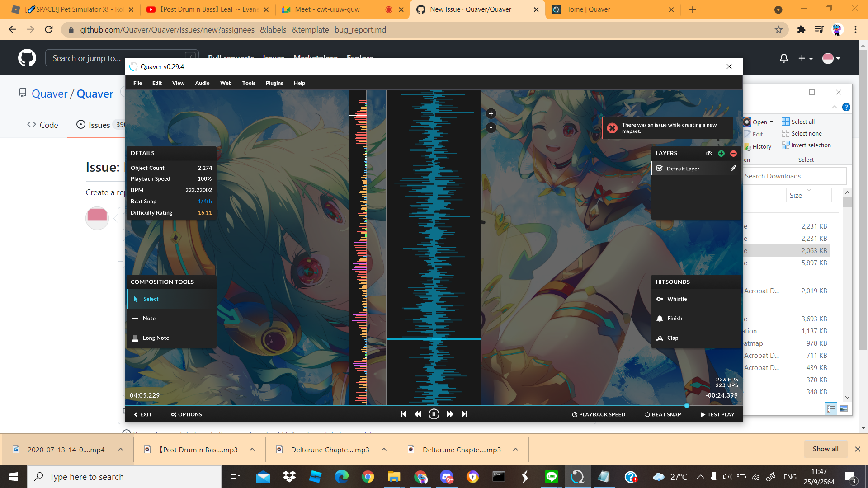Edit Default Layer using the pencil icon
The image size is (868, 488).
coord(733,168)
